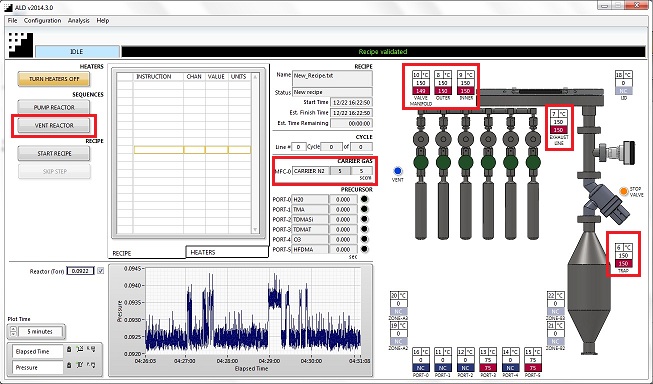The width and height of the screenshot is (653, 384).
Task: Click the PORT-0 H2O time value field
Action: [343, 199]
